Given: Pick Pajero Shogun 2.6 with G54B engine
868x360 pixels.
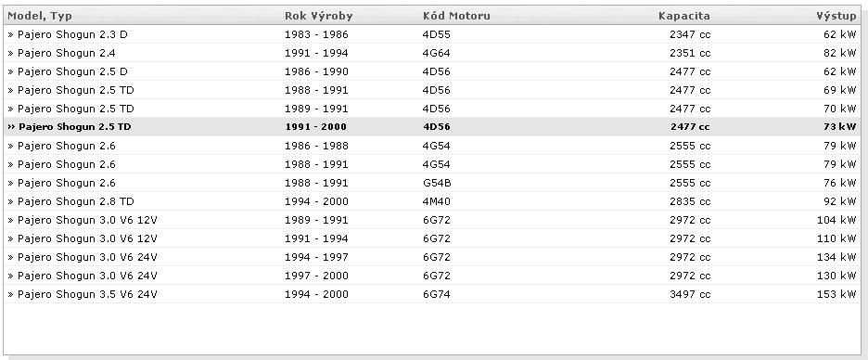Looking at the screenshot, I should point(432,183).
